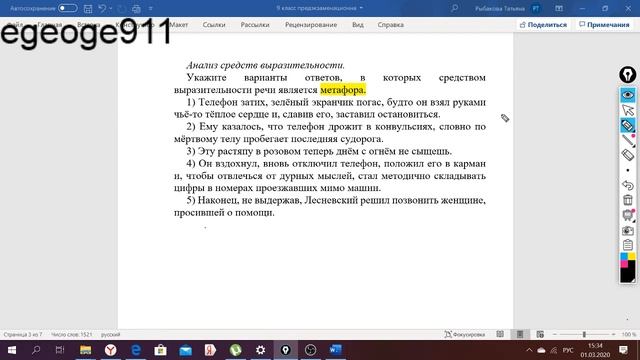
Task: Open the Windows Start menu
Action: [x=12, y=350]
